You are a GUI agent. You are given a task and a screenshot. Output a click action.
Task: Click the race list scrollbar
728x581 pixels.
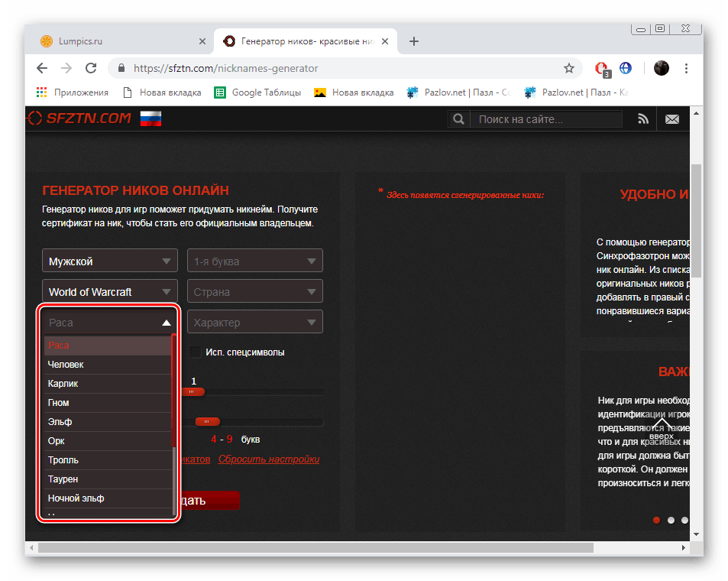pyautogui.click(x=173, y=391)
